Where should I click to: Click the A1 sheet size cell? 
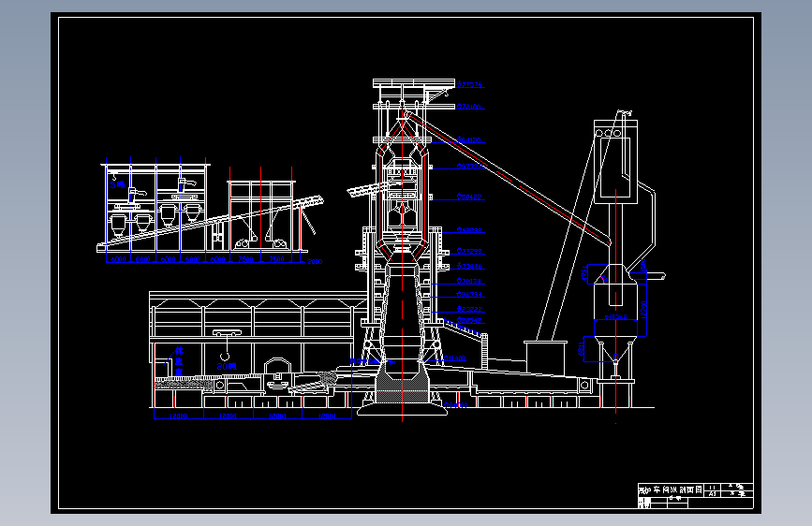click(x=712, y=494)
